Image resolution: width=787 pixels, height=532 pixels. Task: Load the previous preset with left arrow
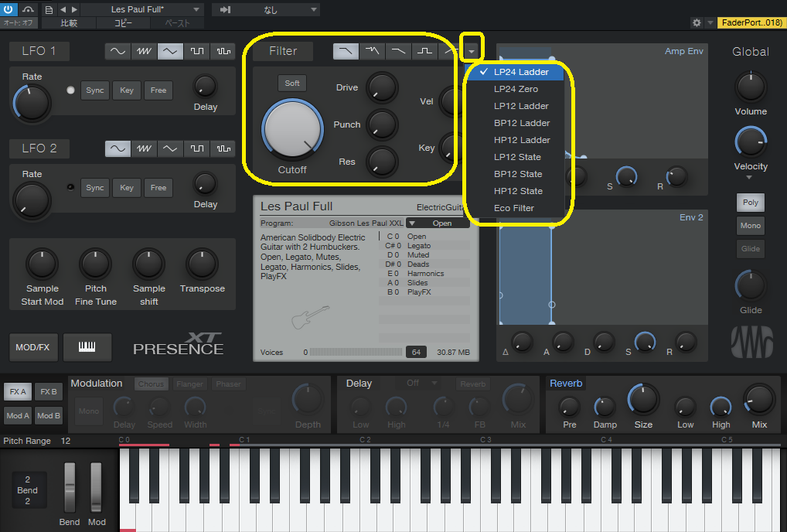[63, 9]
